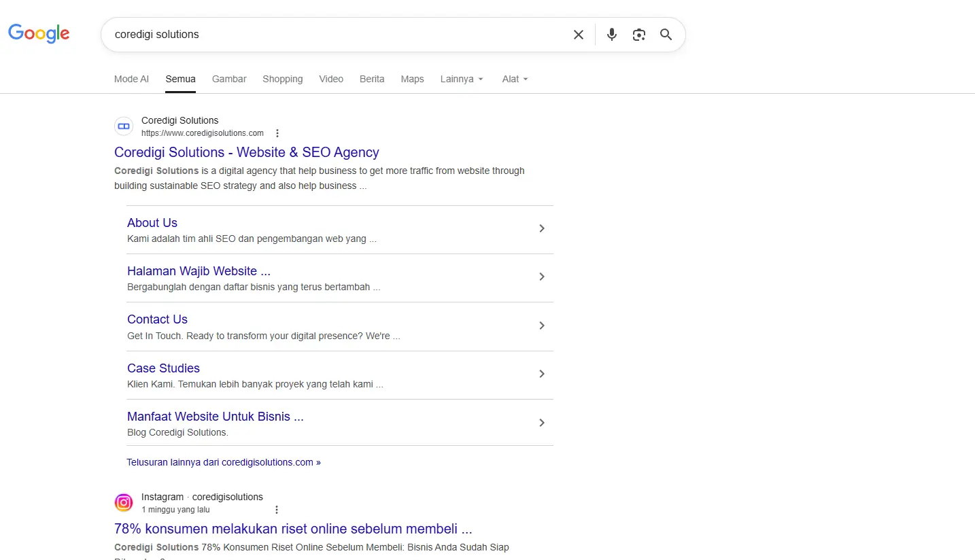Click Telusuran lainnya dari coredigisolutions.com

[224, 462]
